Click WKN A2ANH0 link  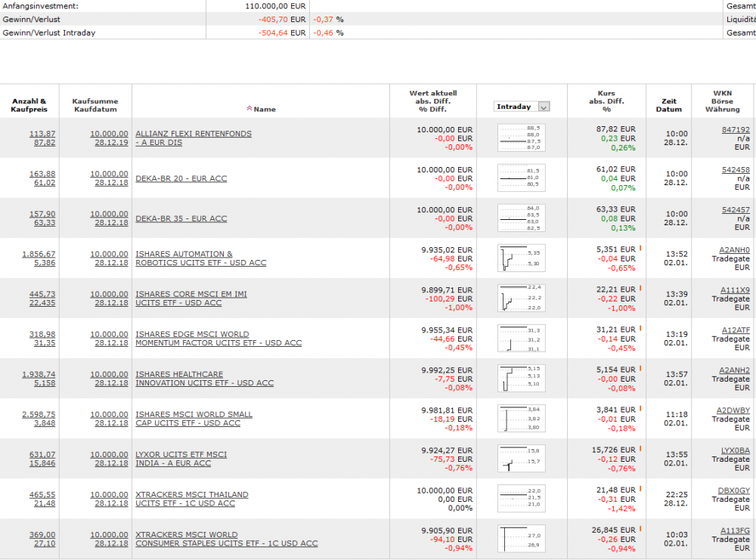click(x=734, y=249)
